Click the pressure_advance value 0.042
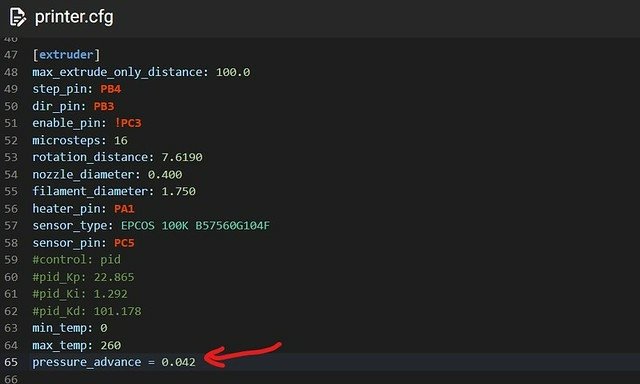Image resolution: width=640 pixels, height=384 pixels. click(x=178, y=362)
